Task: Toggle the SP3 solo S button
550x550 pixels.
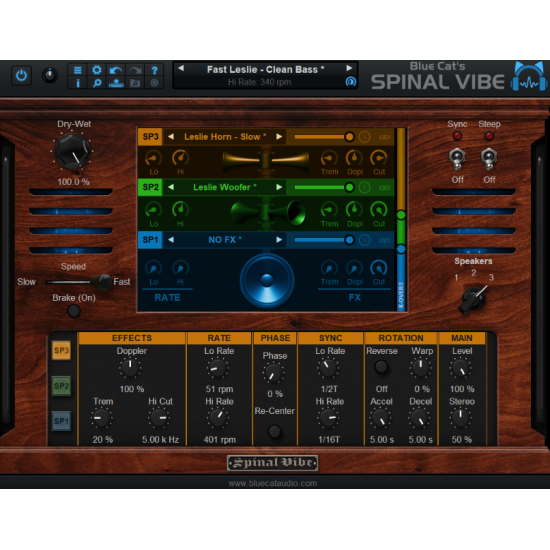Action: coord(365,137)
